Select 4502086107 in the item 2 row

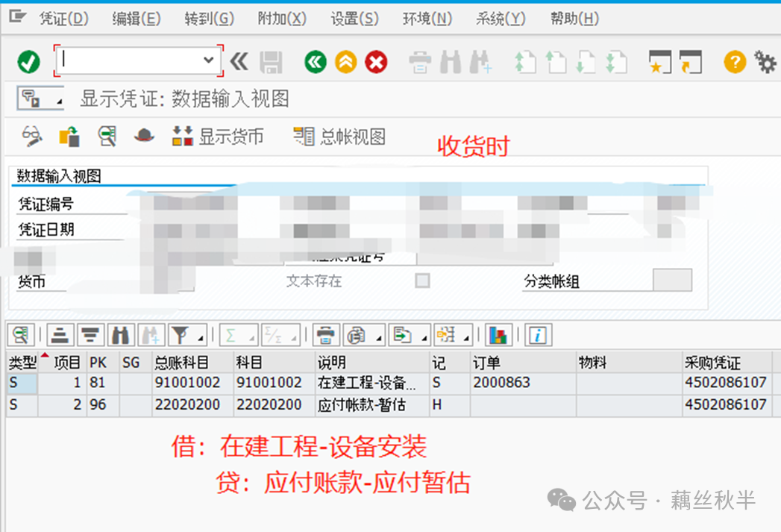point(727,404)
